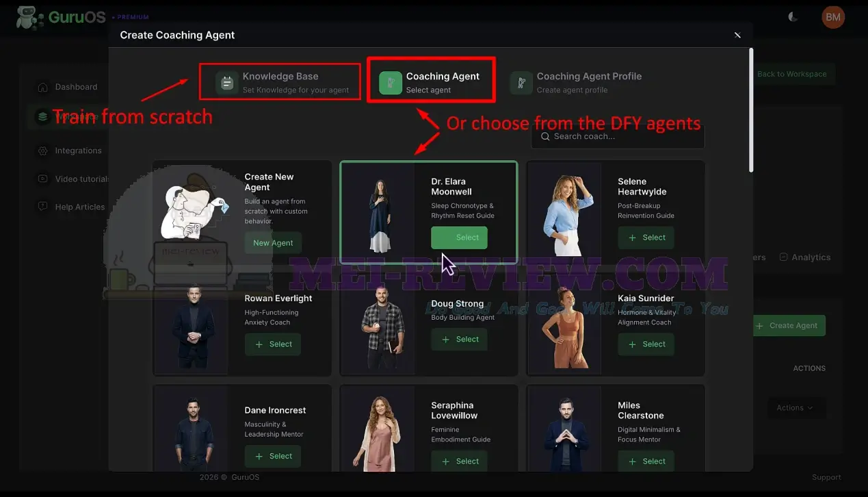The height and width of the screenshot is (497, 868).
Task: Click the New Agent button
Action: point(273,243)
